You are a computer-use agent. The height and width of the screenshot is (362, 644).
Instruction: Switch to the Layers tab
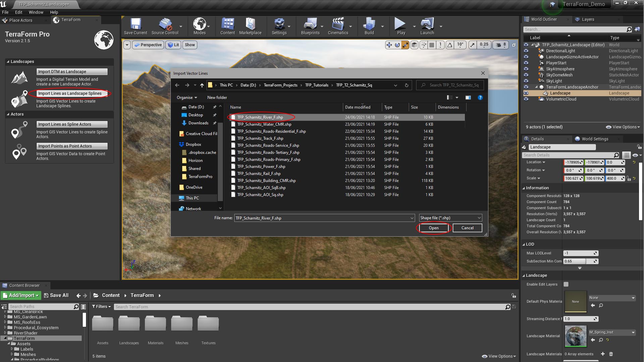[588, 19]
